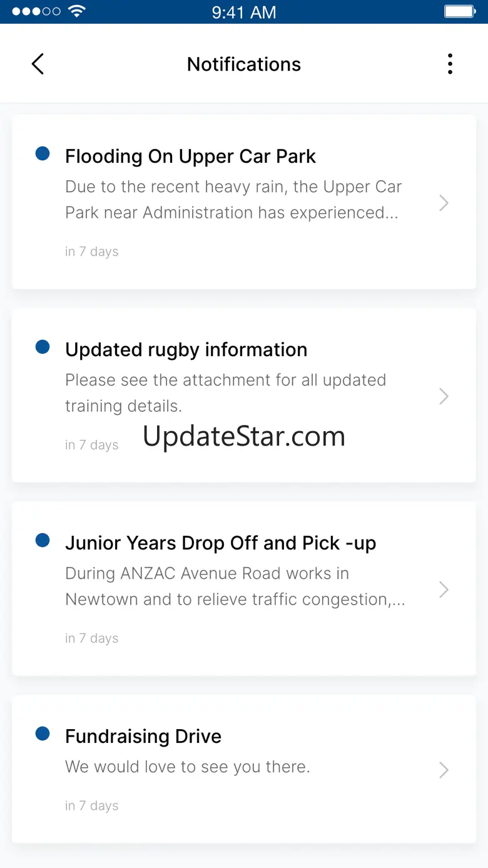Open the Flooding On Upper Car Park title

coord(190,156)
